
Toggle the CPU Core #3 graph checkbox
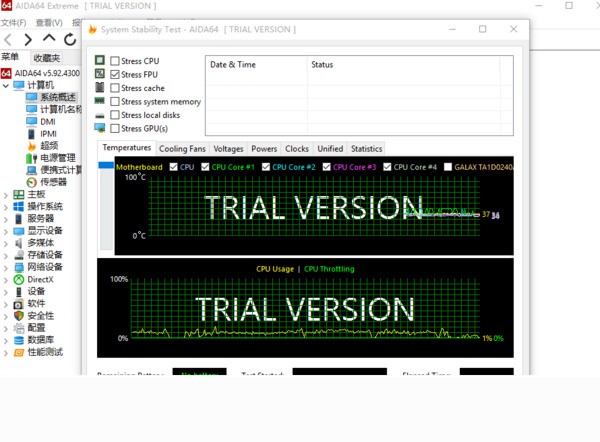click(x=326, y=167)
